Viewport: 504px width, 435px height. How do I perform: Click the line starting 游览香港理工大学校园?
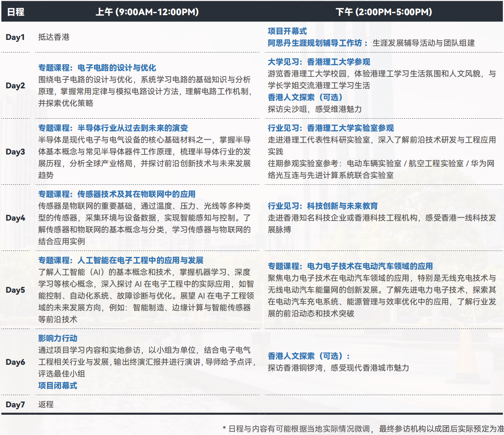pyautogui.click(x=382, y=74)
